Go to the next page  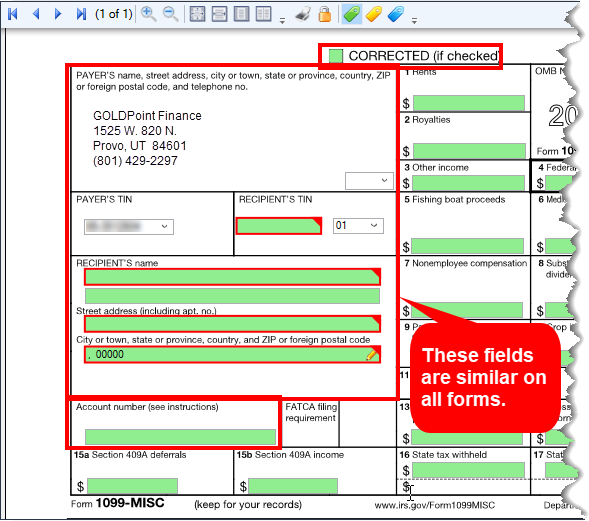click(58, 14)
